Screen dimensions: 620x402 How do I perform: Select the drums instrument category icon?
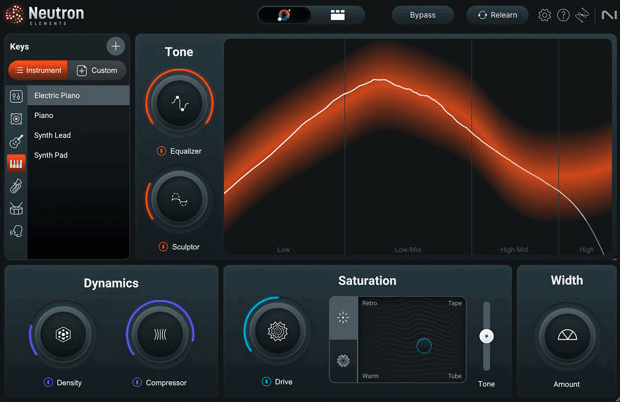pyautogui.click(x=16, y=208)
